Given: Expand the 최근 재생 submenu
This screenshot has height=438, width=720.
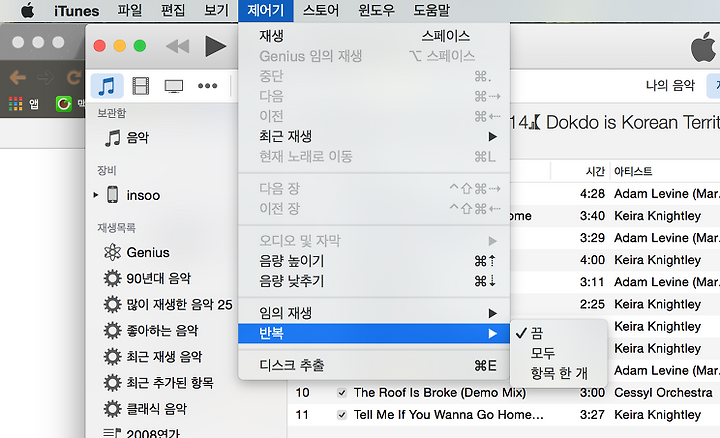Looking at the screenshot, I should pos(374,136).
